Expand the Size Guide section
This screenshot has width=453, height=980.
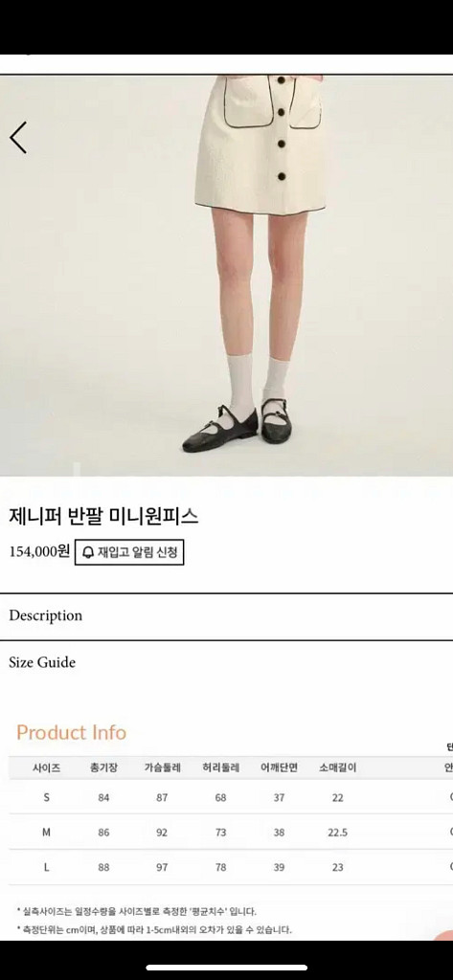coord(226,662)
